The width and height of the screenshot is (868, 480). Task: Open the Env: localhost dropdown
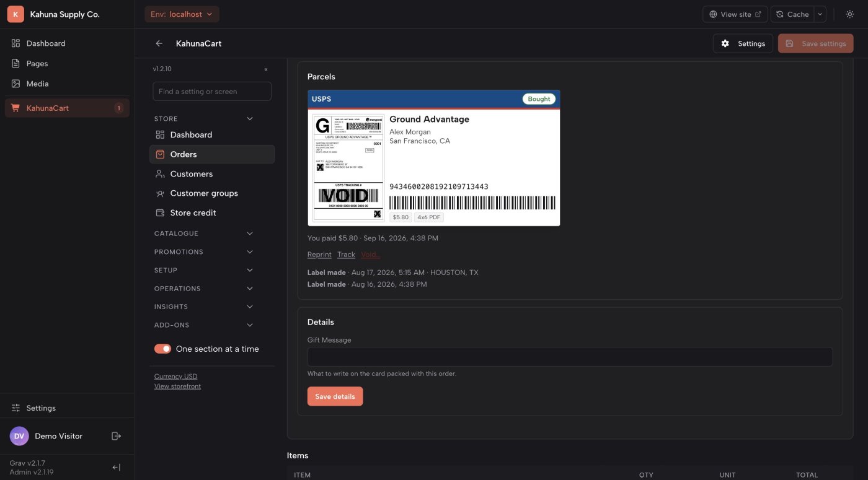tap(182, 14)
